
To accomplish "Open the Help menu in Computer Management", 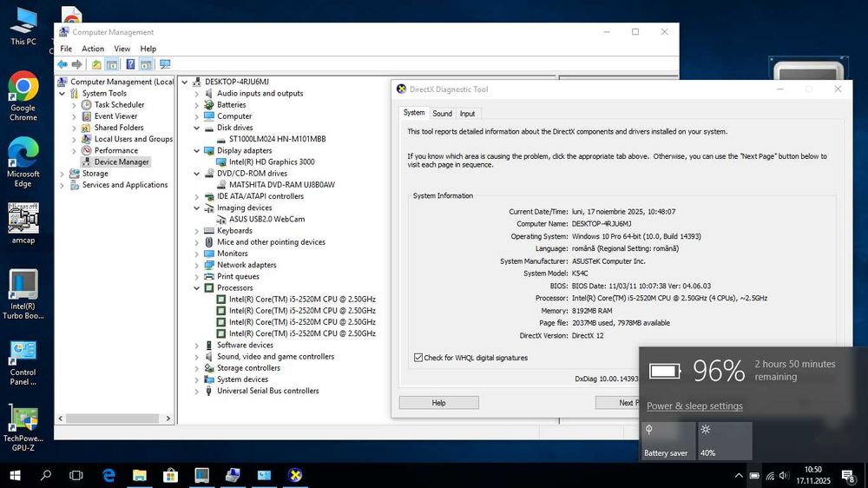I will tap(148, 49).
